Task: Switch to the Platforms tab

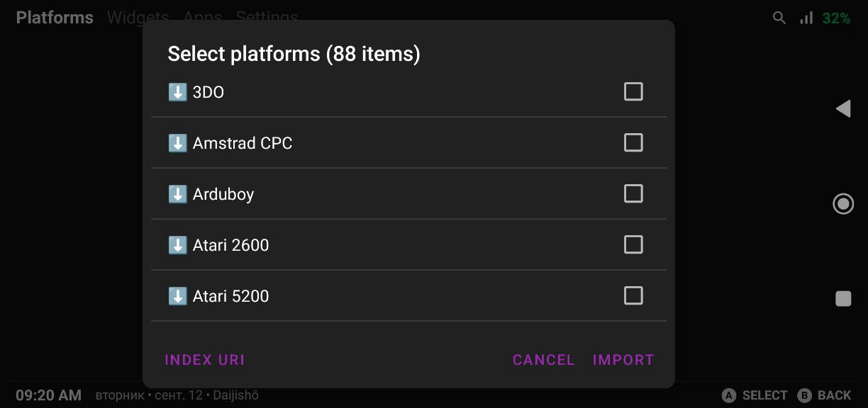Action: click(55, 18)
